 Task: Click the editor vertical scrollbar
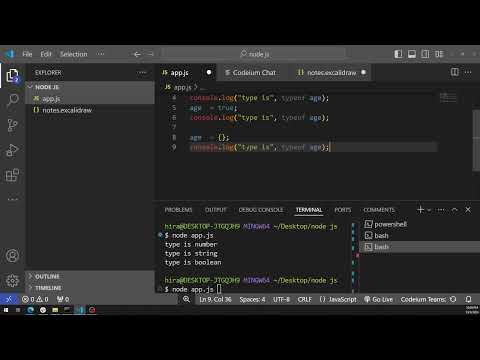(476, 140)
